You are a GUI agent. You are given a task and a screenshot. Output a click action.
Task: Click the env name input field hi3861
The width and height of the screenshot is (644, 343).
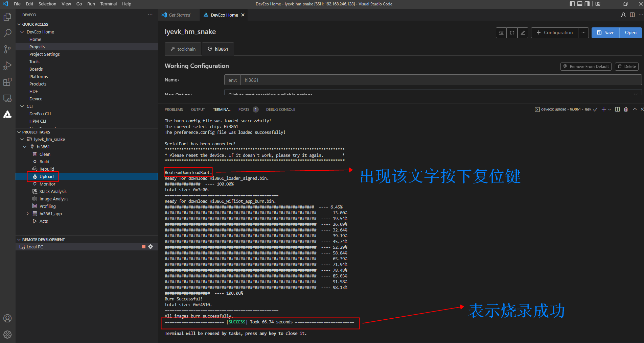pyautogui.click(x=441, y=80)
